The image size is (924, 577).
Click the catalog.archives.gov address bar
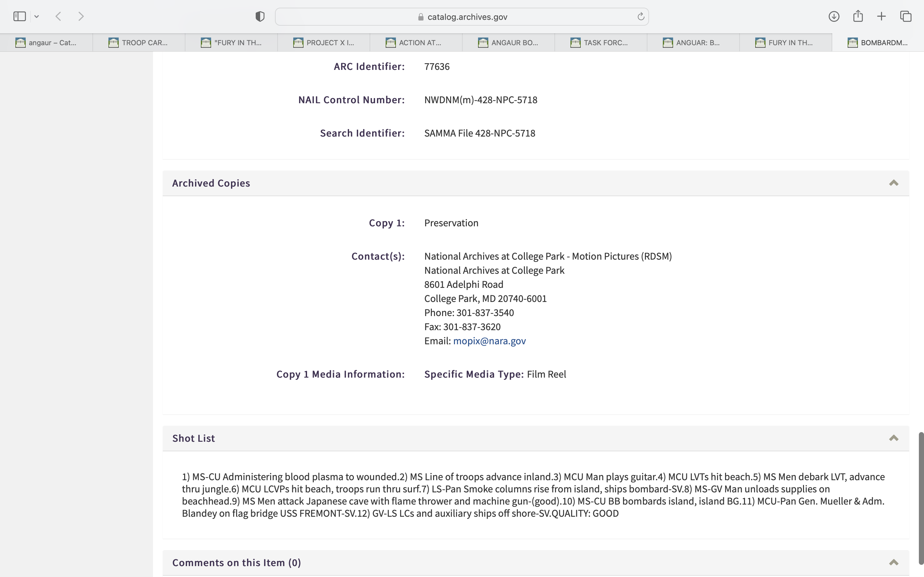462,17
